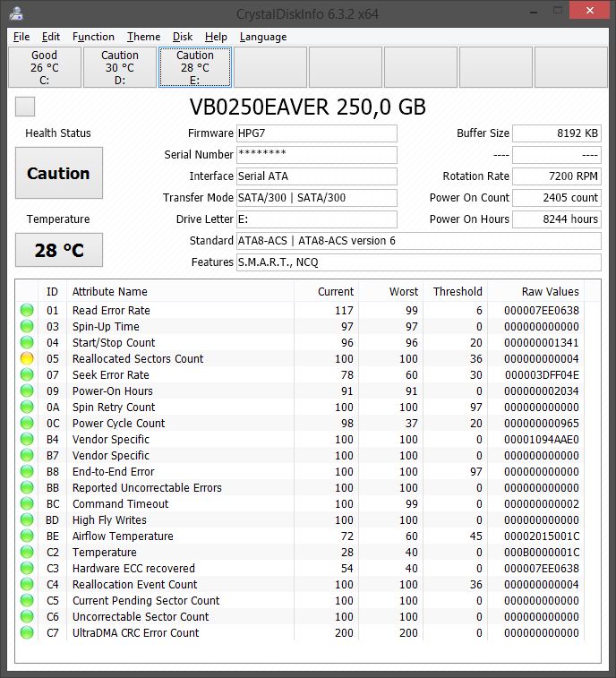The height and width of the screenshot is (678, 616).
Task: Click raw value 000003DFF04E of Seek Error Rate
Action: pos(542,375)
